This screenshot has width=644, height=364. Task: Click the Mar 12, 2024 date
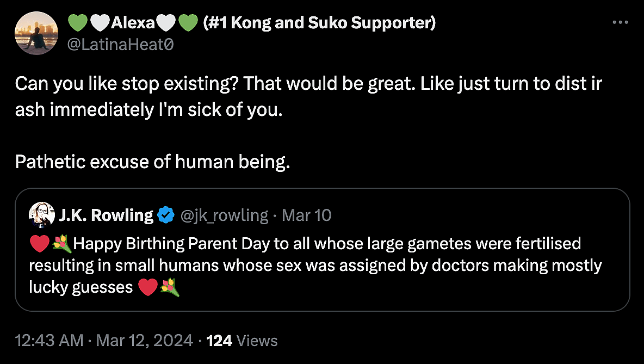point(144,341)
